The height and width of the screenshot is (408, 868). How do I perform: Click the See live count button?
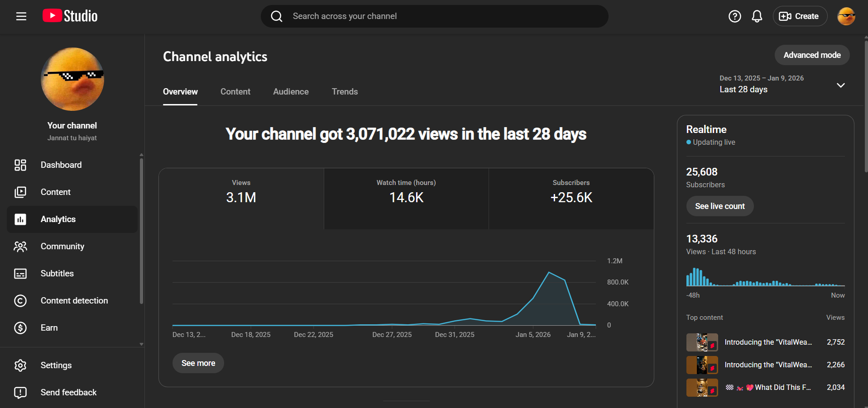point(719,206)
